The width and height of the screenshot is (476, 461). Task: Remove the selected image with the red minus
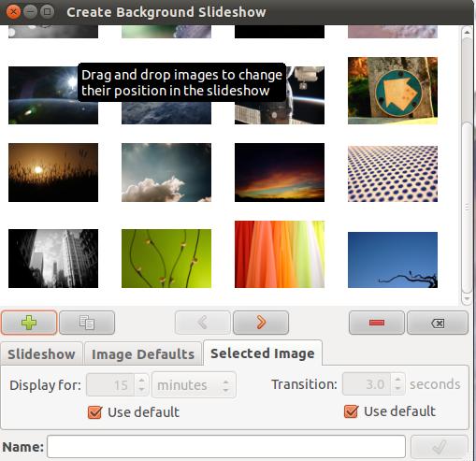(377, 323)
